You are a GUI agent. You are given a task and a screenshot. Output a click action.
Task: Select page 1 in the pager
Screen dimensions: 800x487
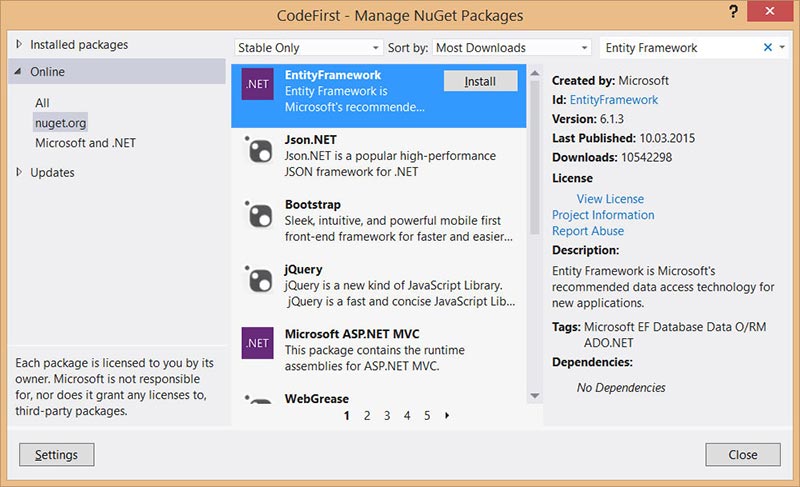(346, 416)
